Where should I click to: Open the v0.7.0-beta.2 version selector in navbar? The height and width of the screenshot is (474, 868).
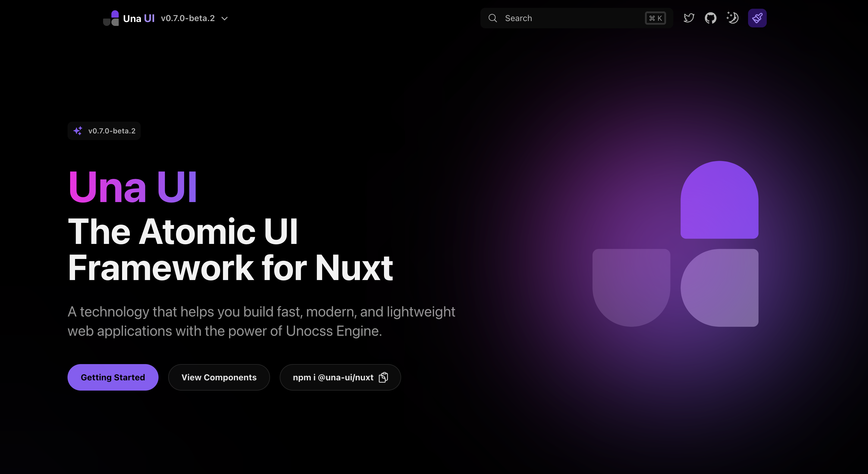tap(188, 18)
